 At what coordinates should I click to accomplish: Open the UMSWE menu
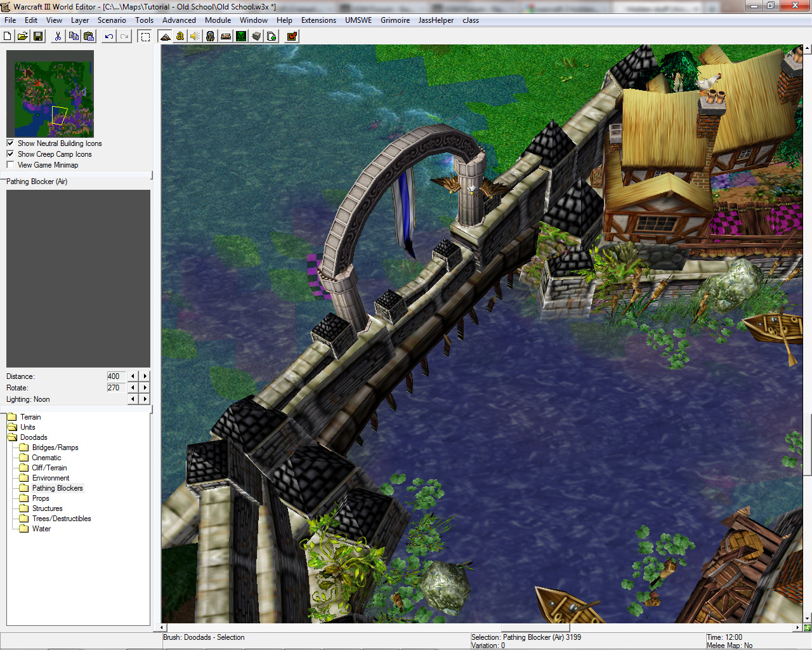point(358,20)
